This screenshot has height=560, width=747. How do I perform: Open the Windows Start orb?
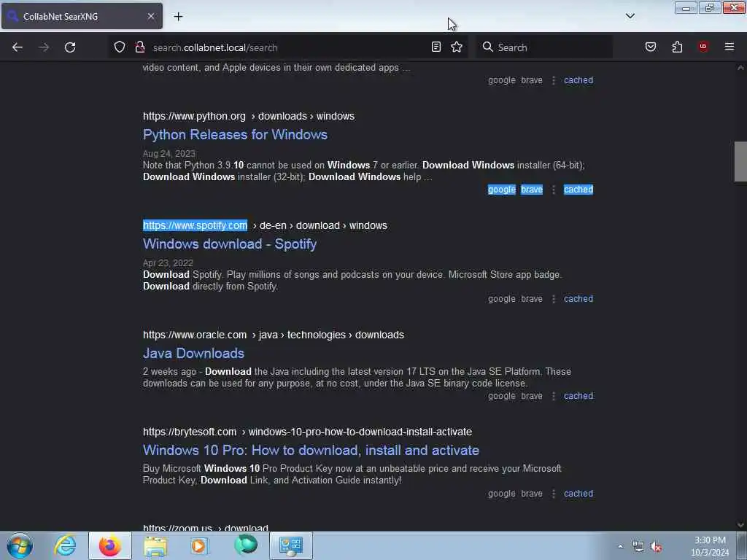pos(20,545)
